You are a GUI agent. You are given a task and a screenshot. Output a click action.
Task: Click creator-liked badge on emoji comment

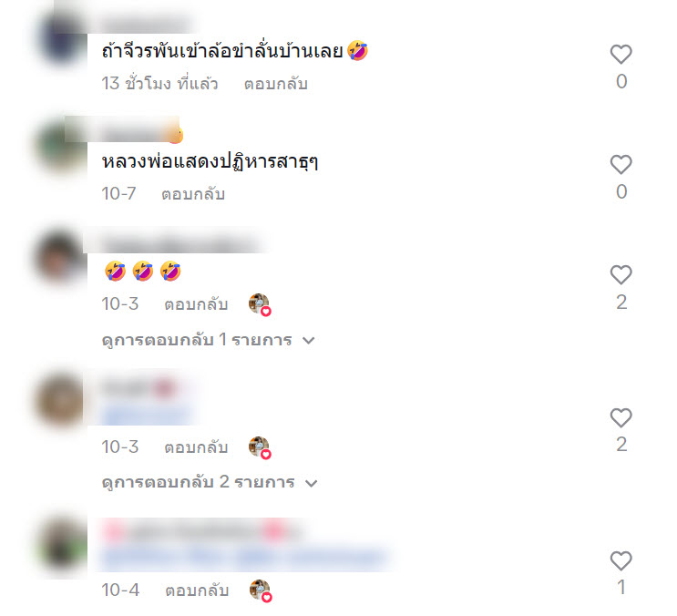click(260, 304)
